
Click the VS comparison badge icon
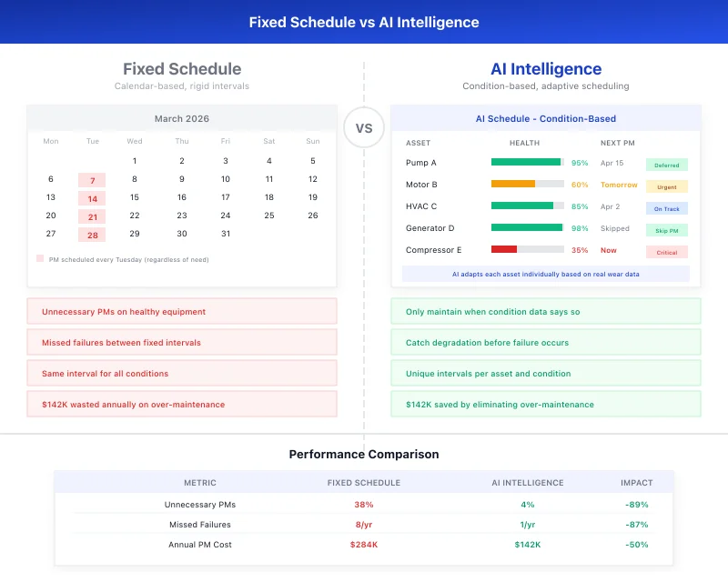pos(364,128)
